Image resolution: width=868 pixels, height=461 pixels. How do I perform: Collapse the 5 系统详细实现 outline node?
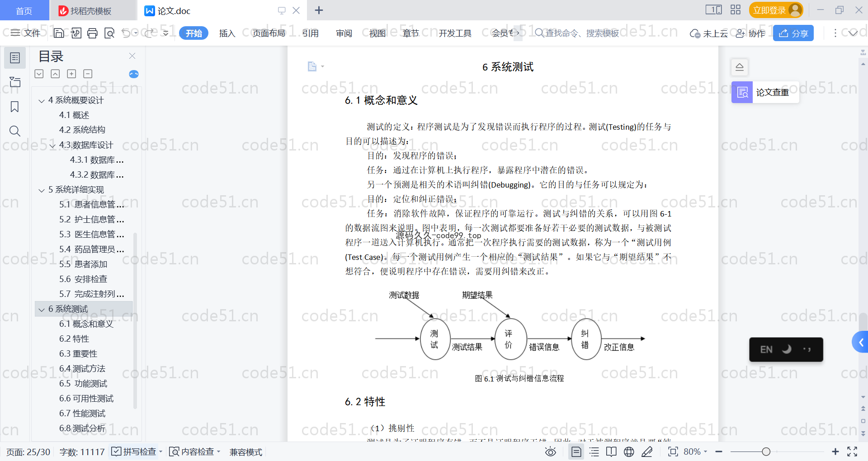point(42,190)
